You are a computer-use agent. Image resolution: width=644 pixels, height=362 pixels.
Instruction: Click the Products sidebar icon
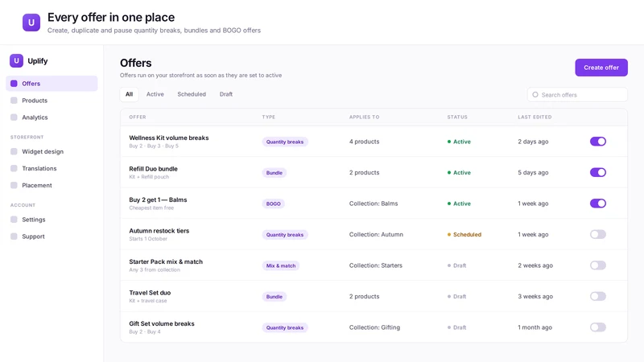tap(14, 100)
